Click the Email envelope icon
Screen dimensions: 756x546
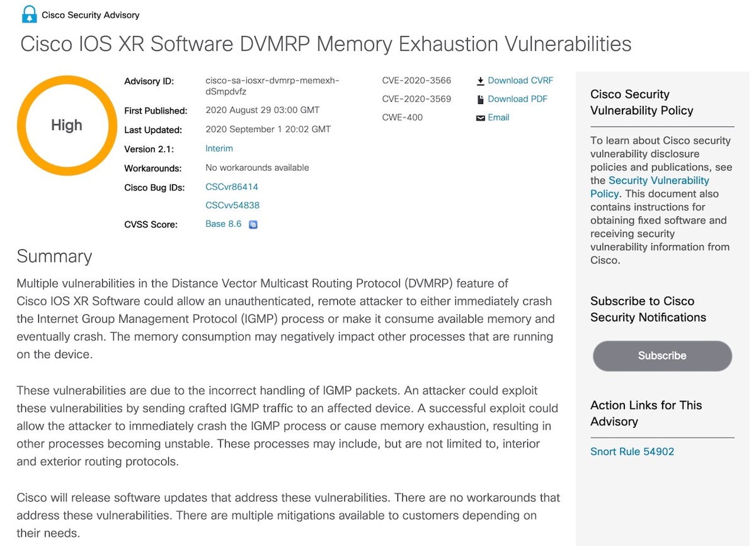click(x=480, y=118)
